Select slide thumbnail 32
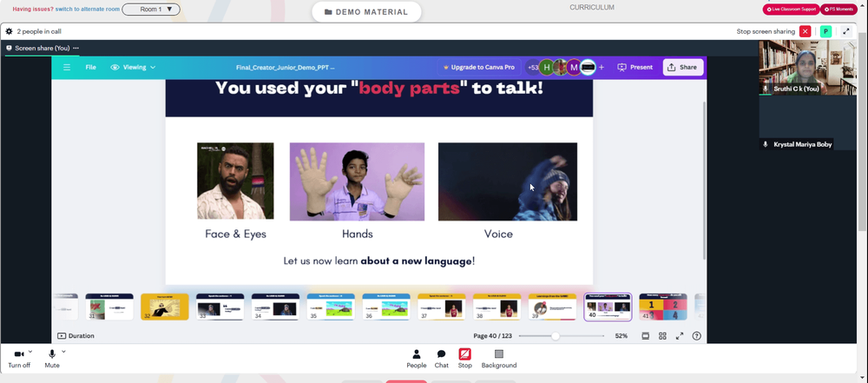 click(x=164, y=307)
